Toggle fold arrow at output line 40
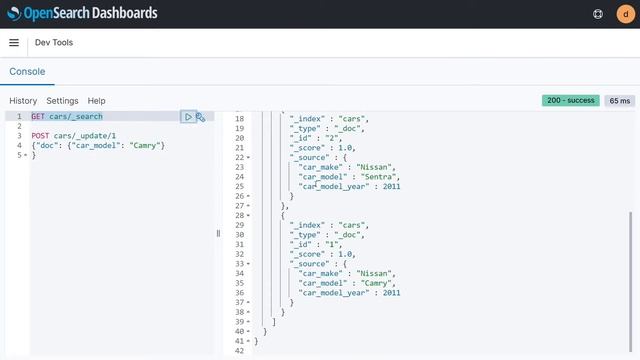 (x=248, y=331)
